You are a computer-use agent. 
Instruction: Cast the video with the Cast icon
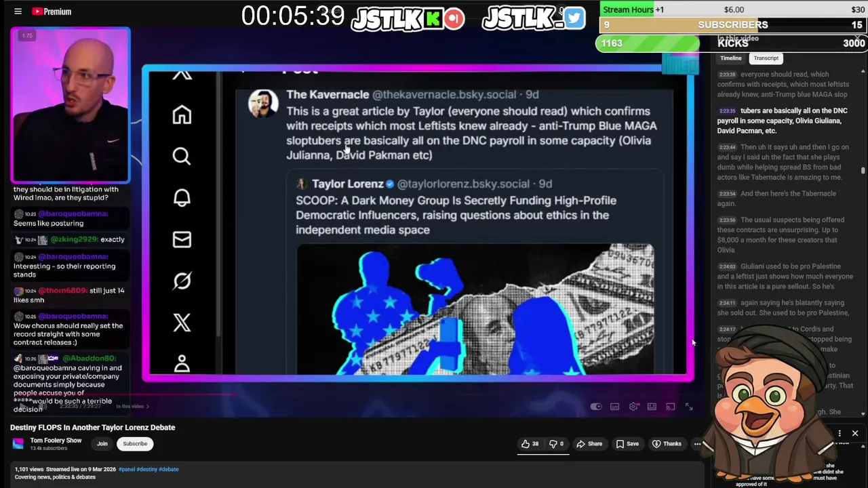tap(670, 407)
